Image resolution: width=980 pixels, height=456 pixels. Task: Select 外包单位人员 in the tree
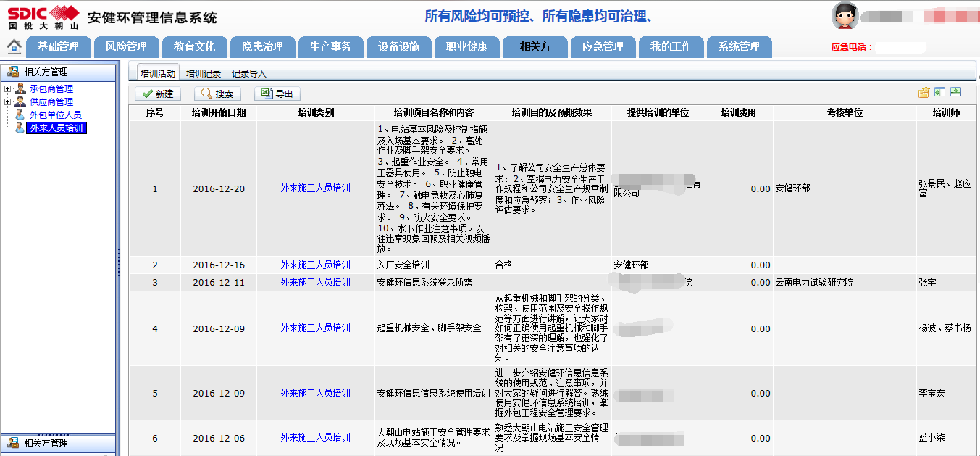click(x=55, y=115)
